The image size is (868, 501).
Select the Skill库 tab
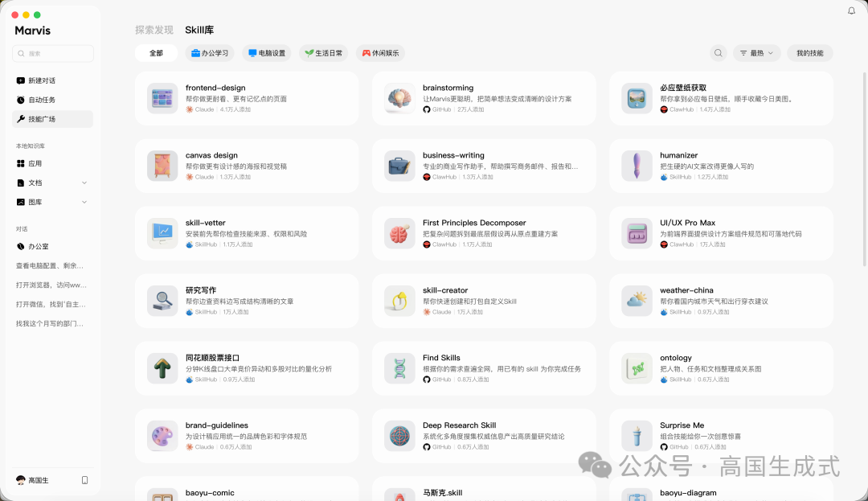coord(199,30)
